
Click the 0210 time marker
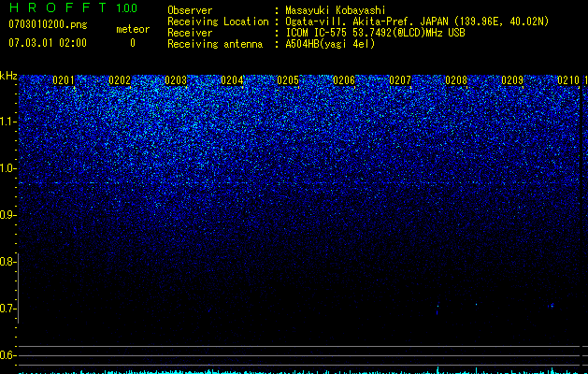tap(568, 80)
